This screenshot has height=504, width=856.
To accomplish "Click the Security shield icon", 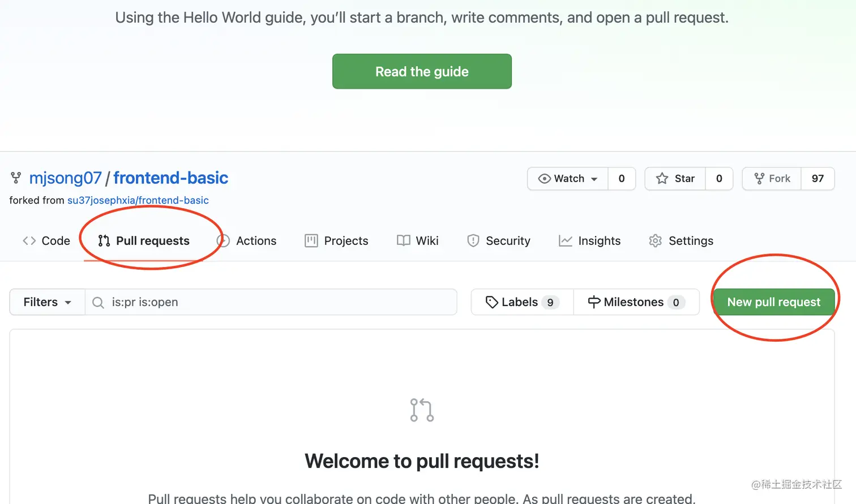I will (x=473, y=241).
